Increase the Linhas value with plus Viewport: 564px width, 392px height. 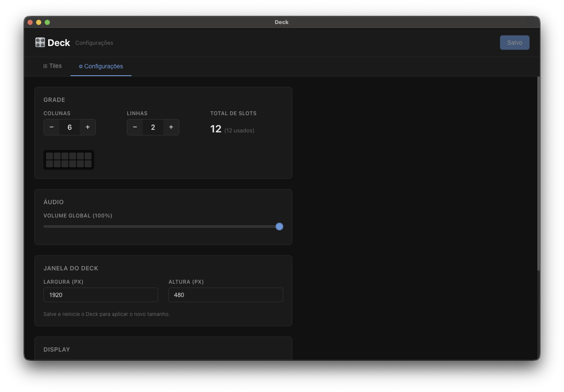[171, 127]
